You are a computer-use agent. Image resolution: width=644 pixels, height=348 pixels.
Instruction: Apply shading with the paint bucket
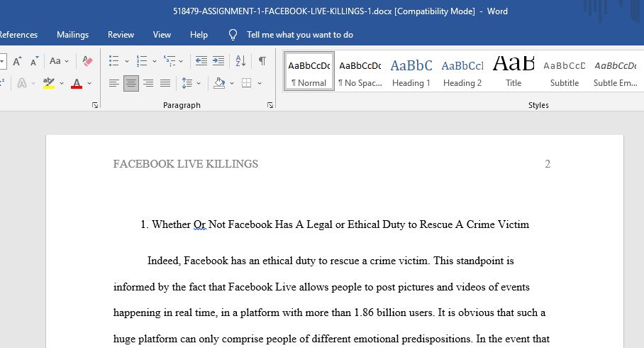pyautogui.click(x=219, y=84)
